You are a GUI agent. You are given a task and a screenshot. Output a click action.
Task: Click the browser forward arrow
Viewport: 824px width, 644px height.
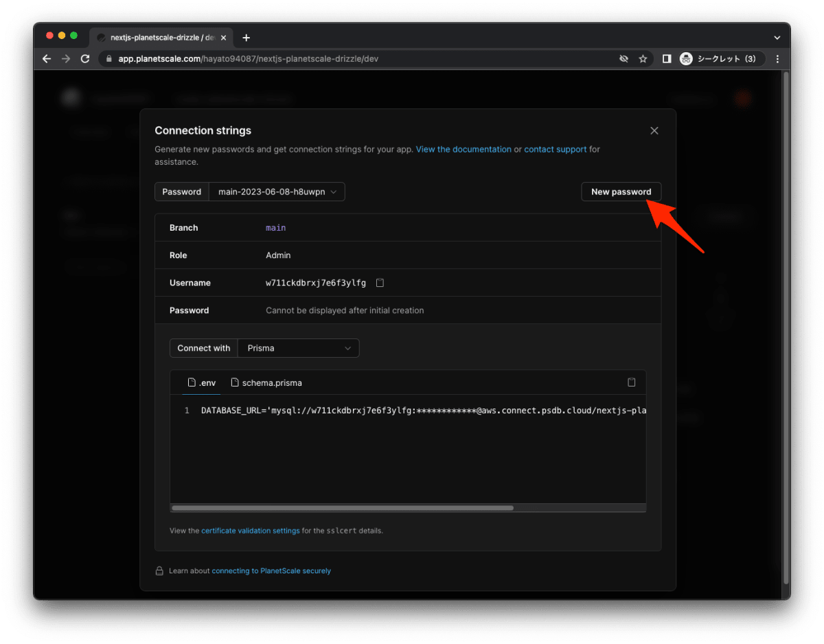[66, 59]
